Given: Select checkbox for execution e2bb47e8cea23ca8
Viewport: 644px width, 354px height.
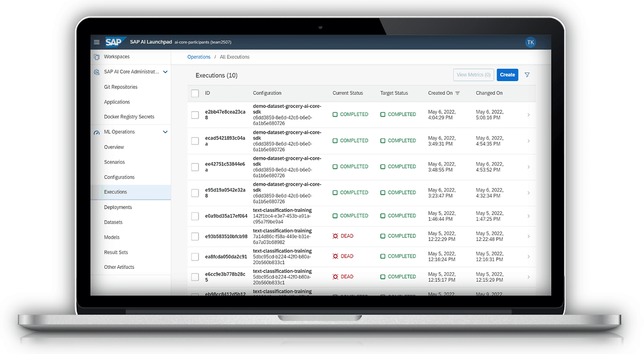Looking at the screenshot, I should (x=195, y=115).
